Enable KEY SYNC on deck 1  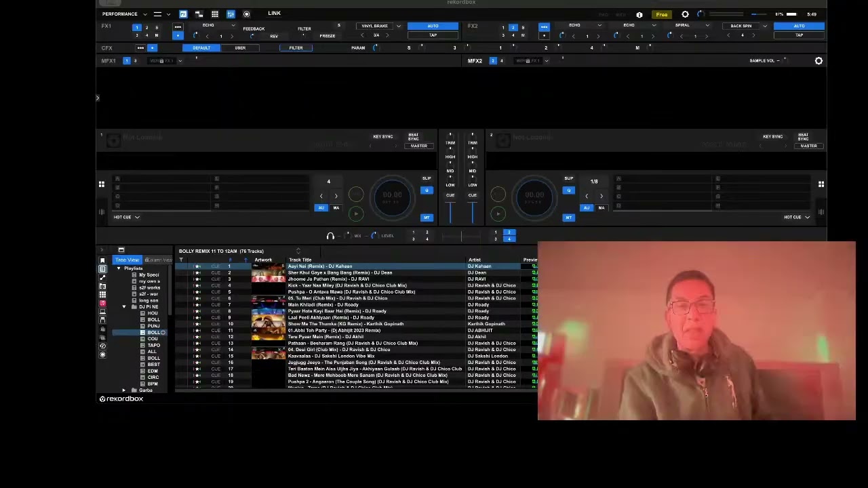(x=383, y=137)
